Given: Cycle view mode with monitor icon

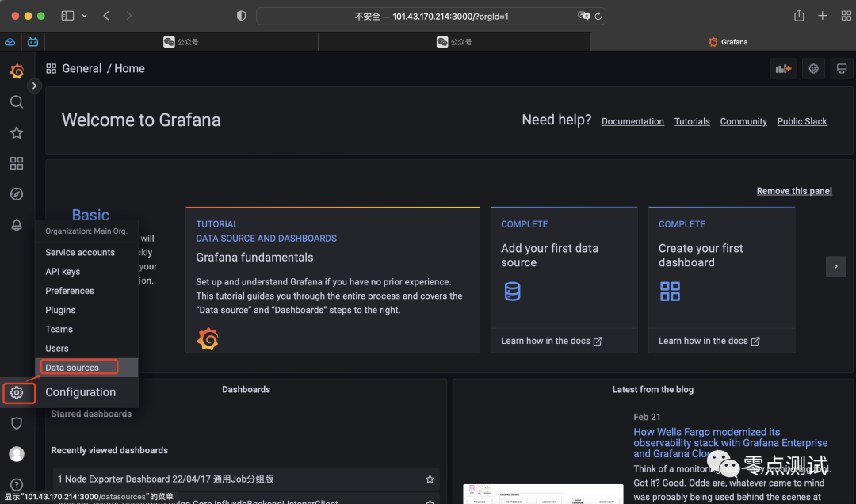Looking at the screenshot, I should (842, 68).
